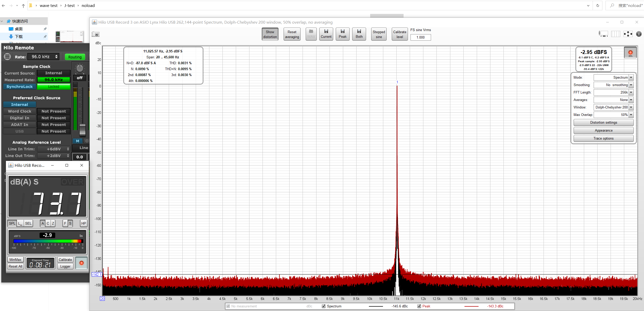Save the Current trace
The height and width of the screenshot is (311, 644).
point(326,34)
